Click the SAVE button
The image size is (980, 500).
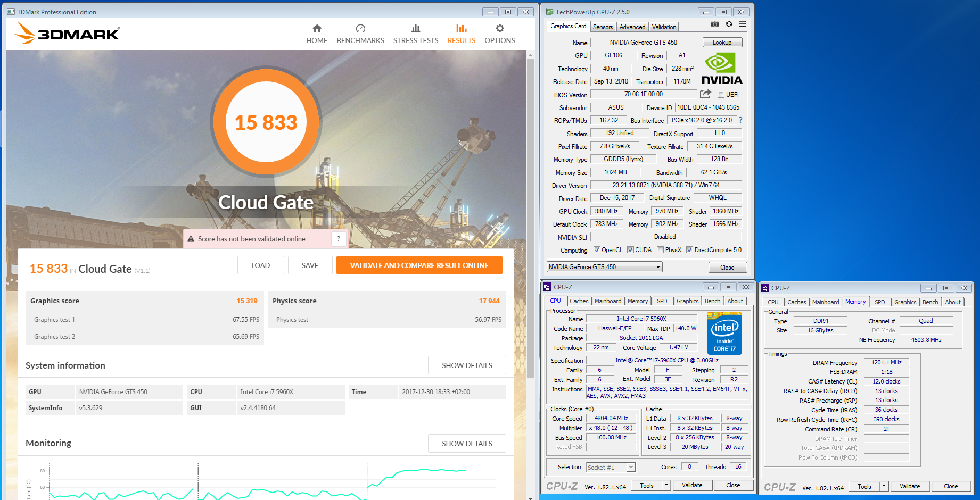click(310, 265)
